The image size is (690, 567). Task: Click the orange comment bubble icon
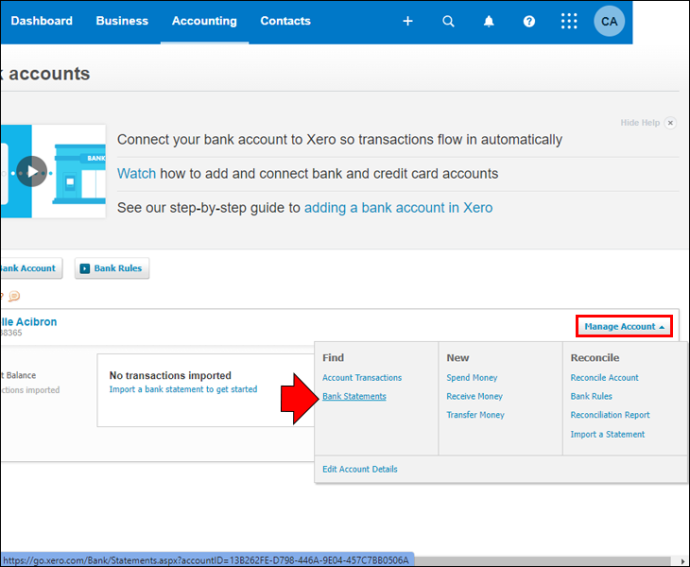pos(14,296)
